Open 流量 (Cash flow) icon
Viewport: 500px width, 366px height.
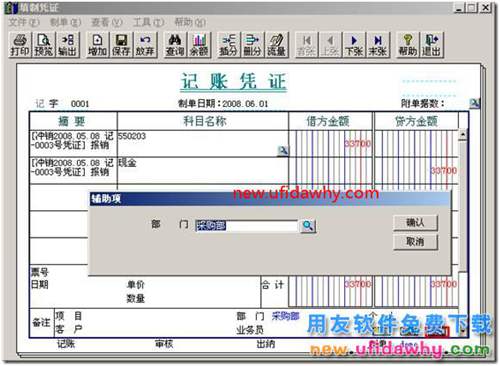(277, 45)
